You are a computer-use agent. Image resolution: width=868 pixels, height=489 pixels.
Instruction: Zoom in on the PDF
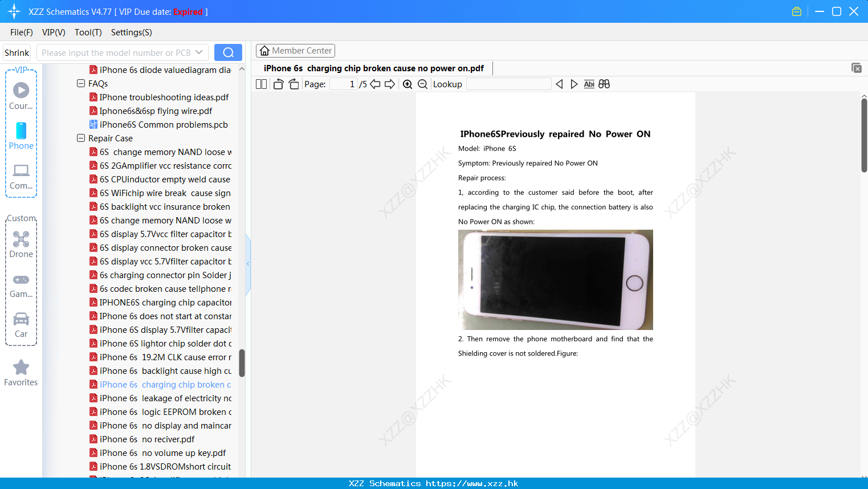click(407, 84)
